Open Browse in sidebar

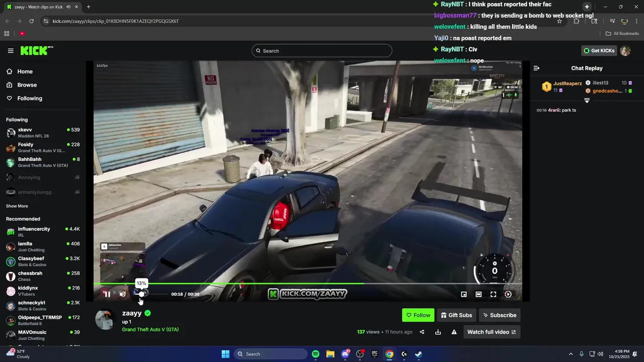click(43, 85)
